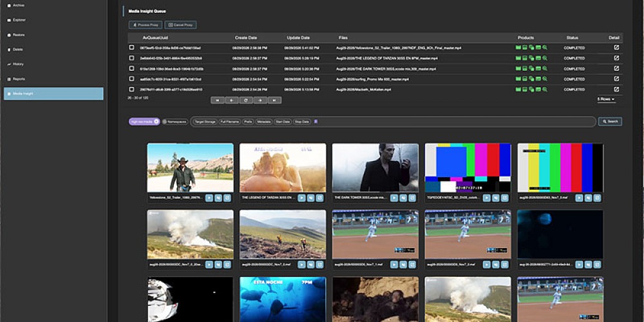The height and width of the screenshot is (322, 644).
Task: Remove the high-res media filter chip
Action: point(156,122)
